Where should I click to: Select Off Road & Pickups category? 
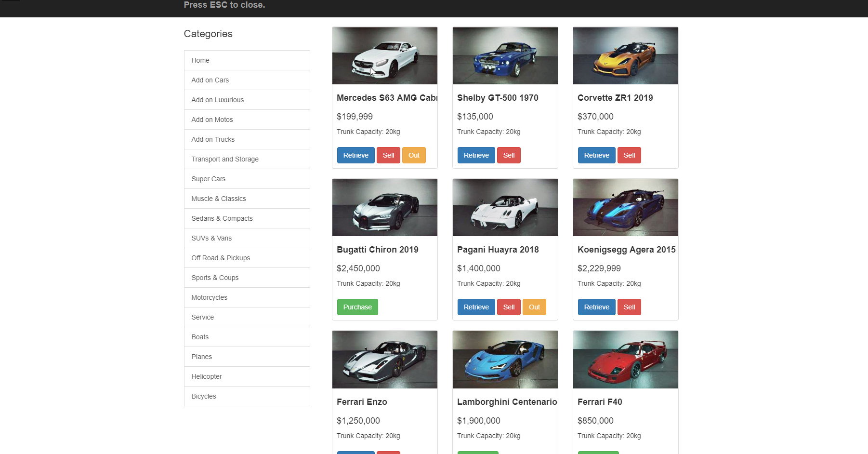pos(247,258)
